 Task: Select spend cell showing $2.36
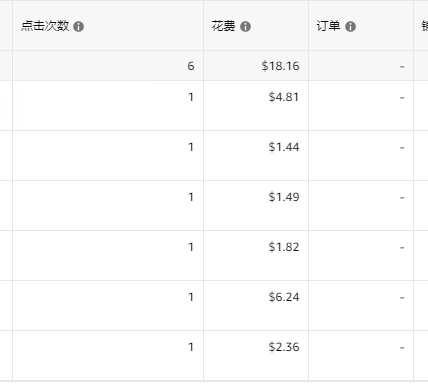point(256,356)
